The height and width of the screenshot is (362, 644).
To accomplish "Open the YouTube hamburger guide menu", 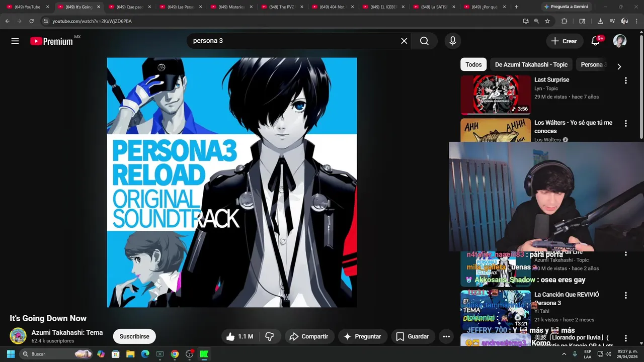I will pyautogui.click(x=15, y=41).
